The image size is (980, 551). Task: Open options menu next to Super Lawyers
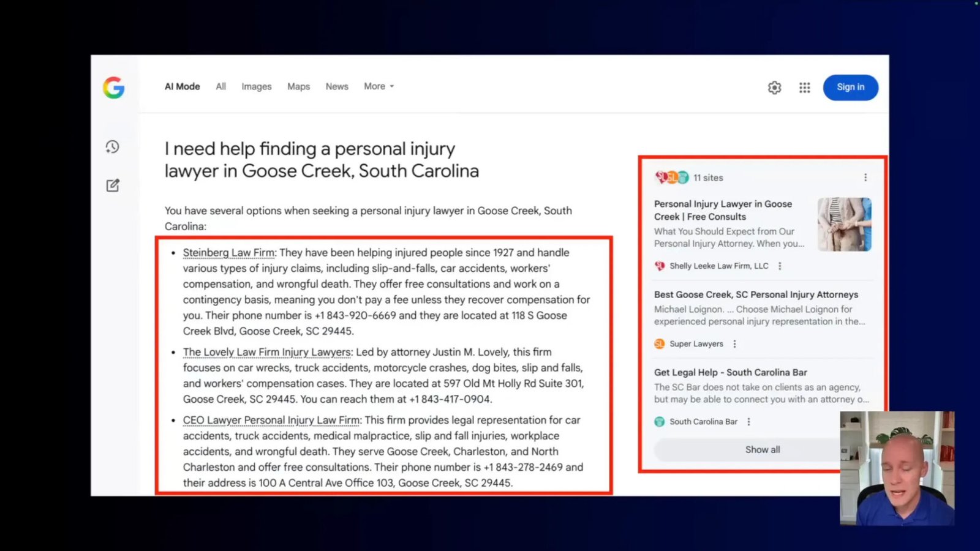(734, 344)
